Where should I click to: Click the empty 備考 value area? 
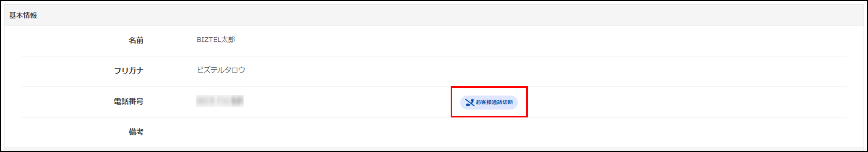click(509, 132)
